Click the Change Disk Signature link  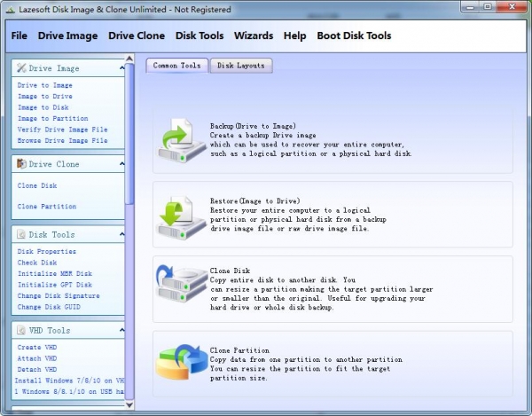click(59, 295)
